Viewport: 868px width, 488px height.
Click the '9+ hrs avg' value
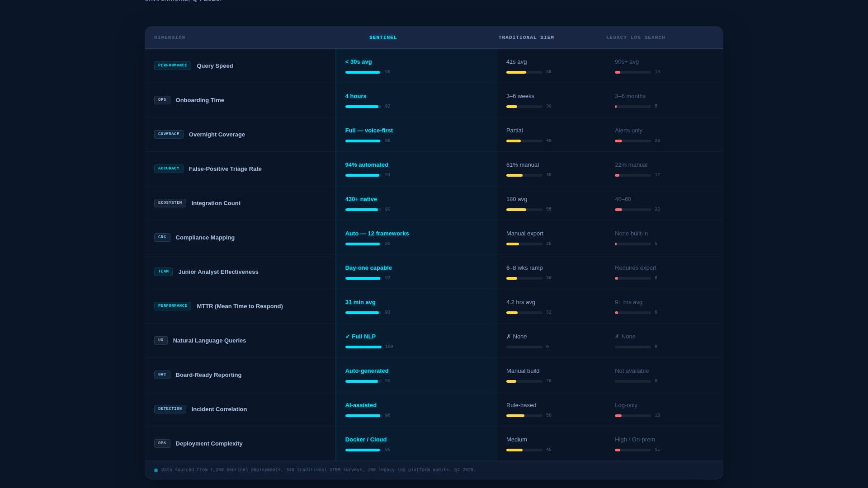(628, 302)
